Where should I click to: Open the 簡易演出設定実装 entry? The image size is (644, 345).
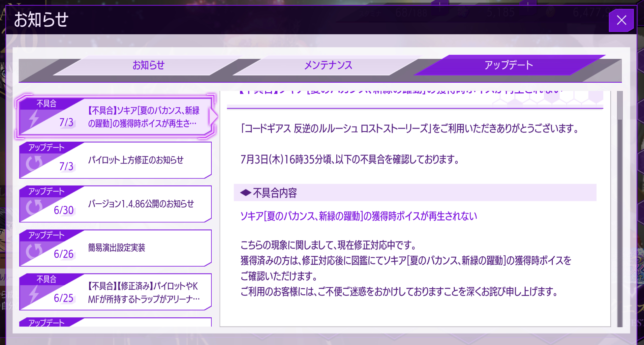pos(115,248)
